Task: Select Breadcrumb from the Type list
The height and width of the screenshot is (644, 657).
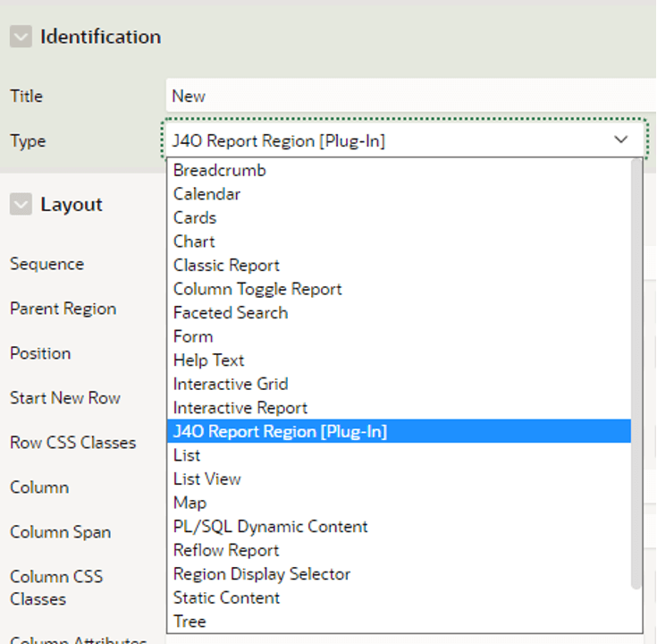Action: point(399,170)
